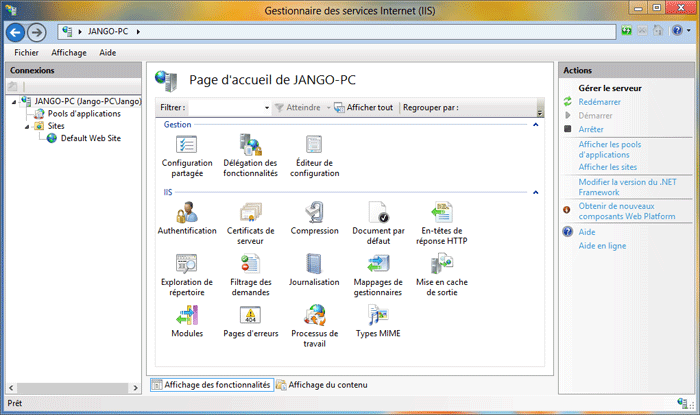Collapse the Gestion group
700x415 pixels.
coord(535,125)
